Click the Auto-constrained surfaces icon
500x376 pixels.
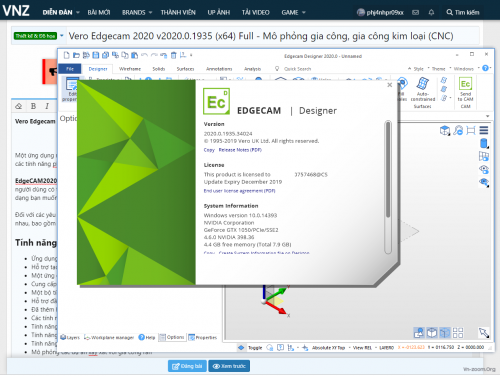pyautogui.click(x=423, y=83)
